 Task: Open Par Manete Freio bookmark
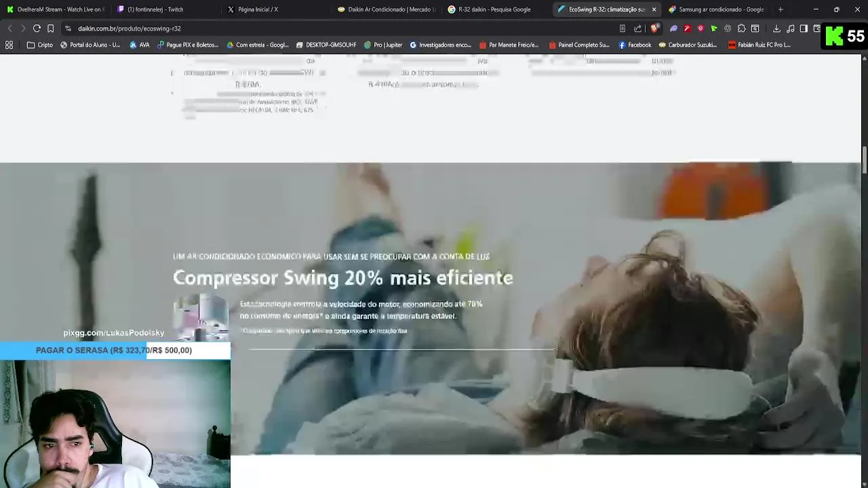click(x=509, y=45)
